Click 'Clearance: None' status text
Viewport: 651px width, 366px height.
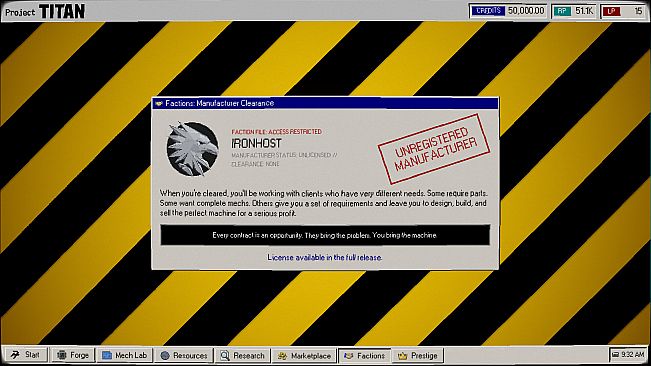pos(255,164)
